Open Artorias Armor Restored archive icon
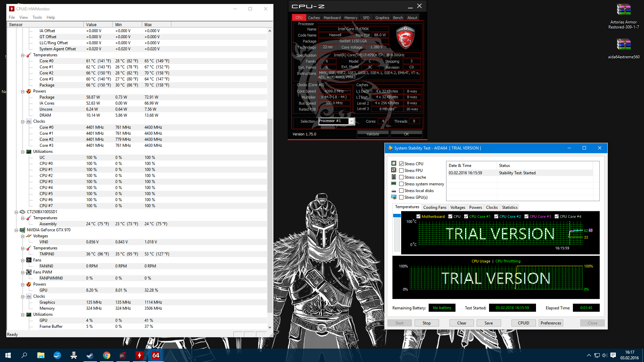644x362 pixels. 624,16
